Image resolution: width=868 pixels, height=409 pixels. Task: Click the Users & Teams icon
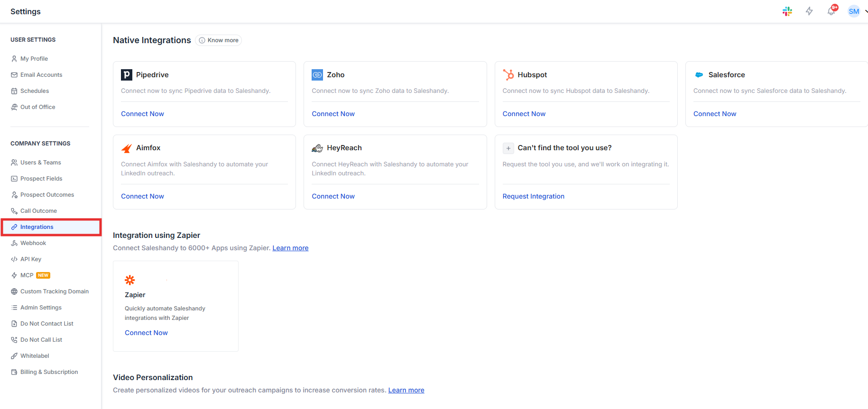point(14,163)
